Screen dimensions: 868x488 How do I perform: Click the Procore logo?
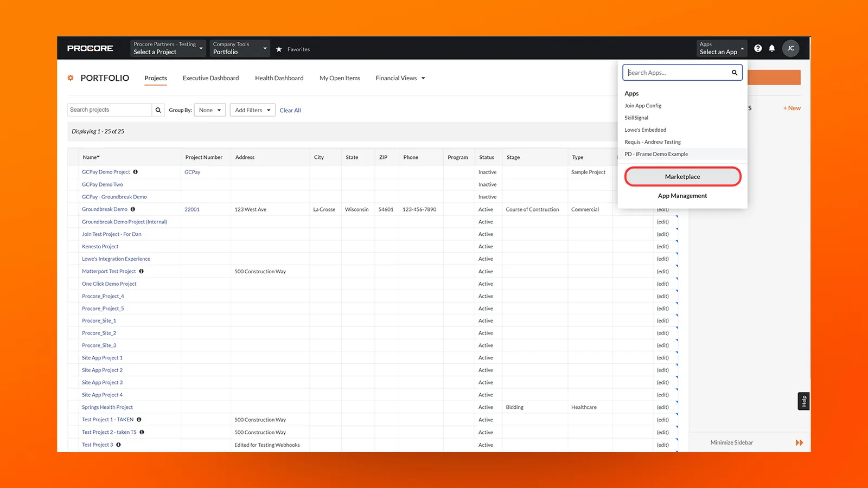click(x=91, y=48)
